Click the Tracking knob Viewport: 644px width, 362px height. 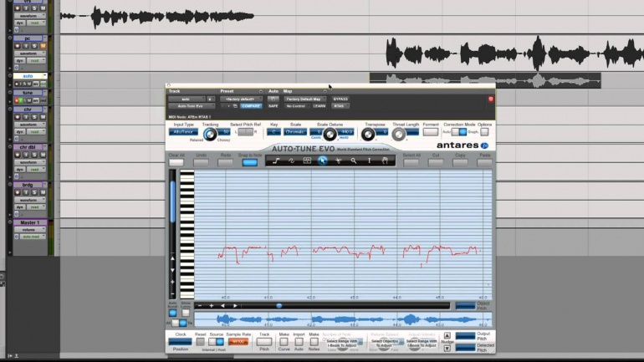pyautogui.click(x=210, y=135)
